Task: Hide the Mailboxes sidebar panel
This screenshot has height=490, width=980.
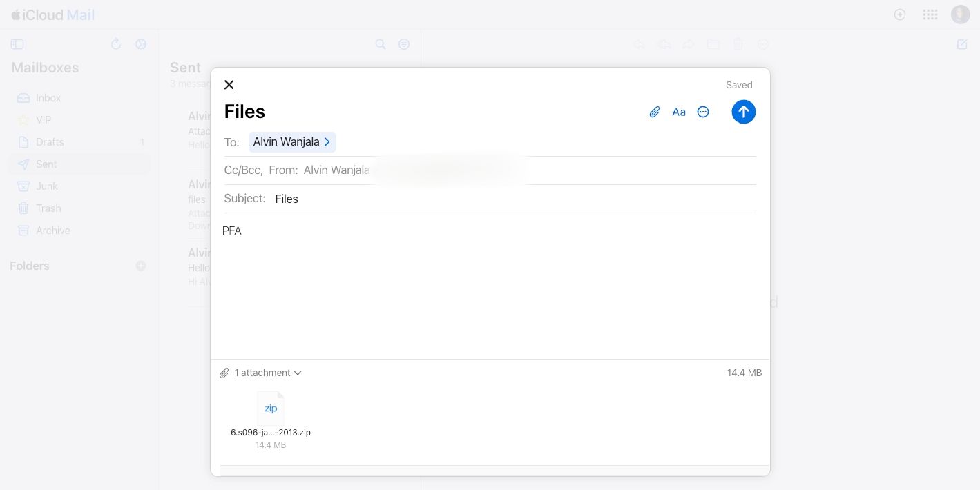Action: pos(17,43)
